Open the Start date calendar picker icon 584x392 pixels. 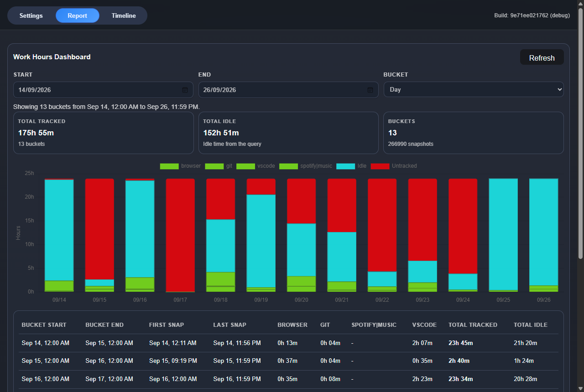point(185,90)
